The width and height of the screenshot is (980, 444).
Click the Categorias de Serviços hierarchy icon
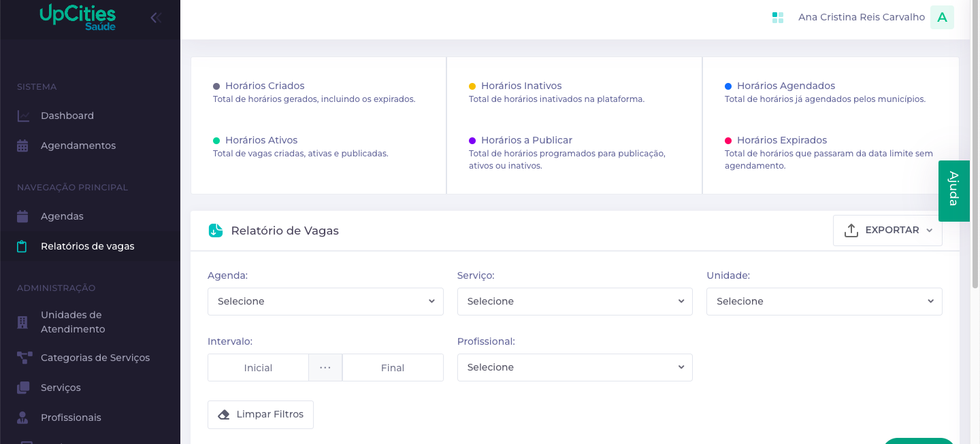pyautogui.click(x=24, y=358)
